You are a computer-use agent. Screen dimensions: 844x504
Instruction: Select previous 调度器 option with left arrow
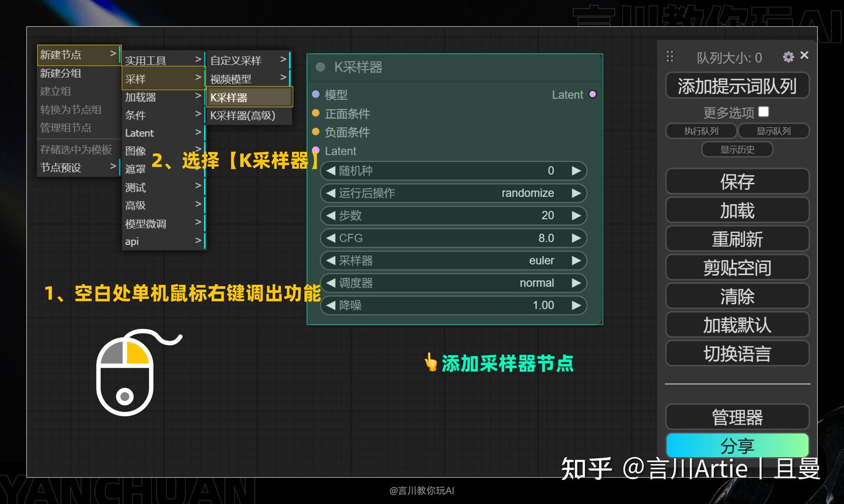(x=331, y=282)
